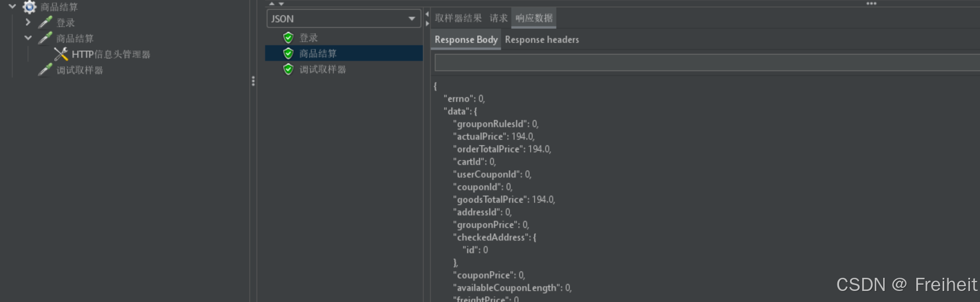Screen dimensions: 980x302
Task: Click the "userCouponId": 0 line
Action: tap(492, 174)
